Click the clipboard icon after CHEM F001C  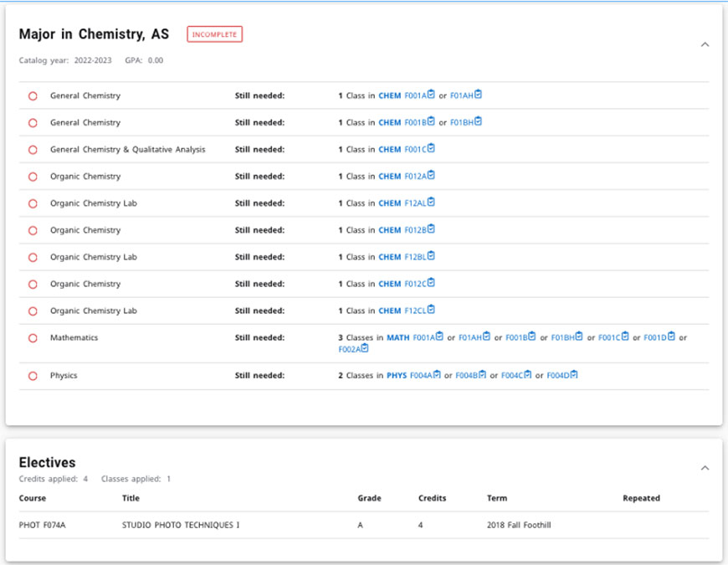click(431, 148)
